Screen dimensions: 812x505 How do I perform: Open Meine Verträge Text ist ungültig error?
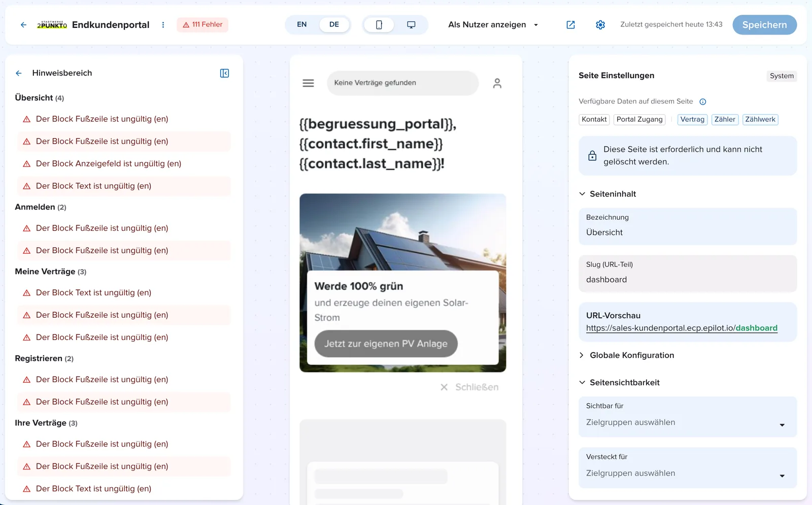(124, 292)
